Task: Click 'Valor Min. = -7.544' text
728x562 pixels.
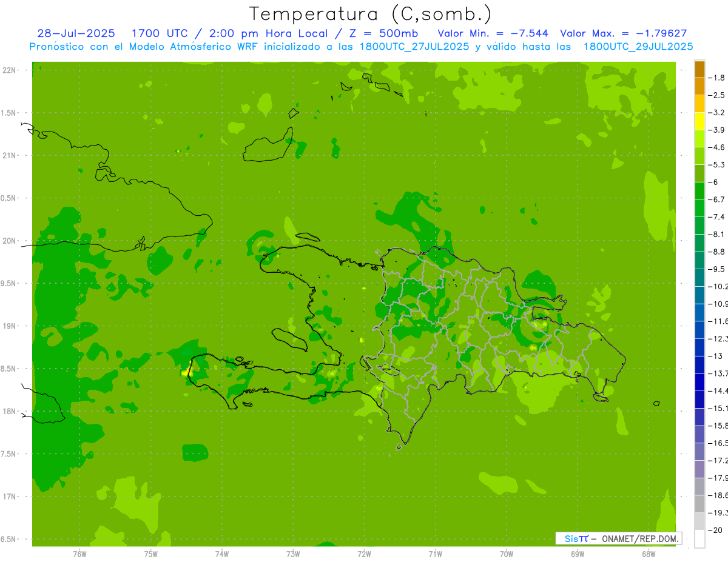Action: pyautogui.click(x=493, y=33)
